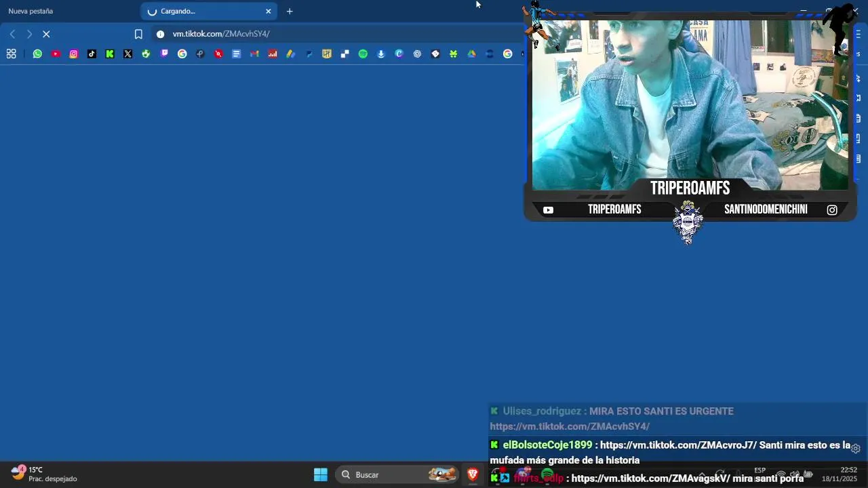Click the Buscar taskbar search box
Viewport: 868px width, 488px height.
(x=399, y=474)
